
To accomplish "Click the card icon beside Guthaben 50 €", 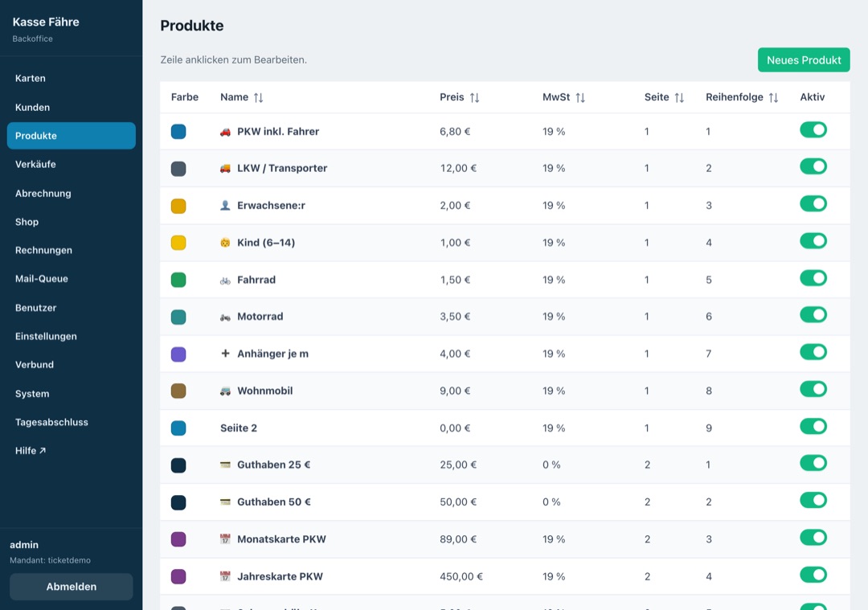I will pyautogui.click(x=225, y=502).
